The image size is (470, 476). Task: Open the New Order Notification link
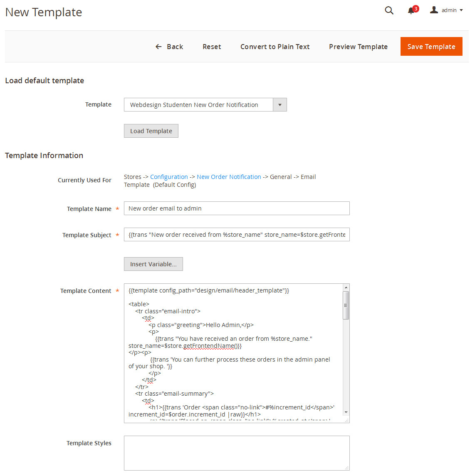coord(229,177)
